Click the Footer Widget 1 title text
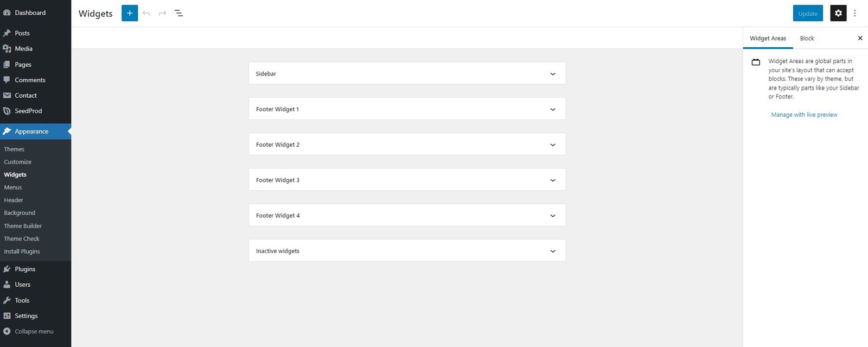Screen dimensions: 868x347 (277, 109)
